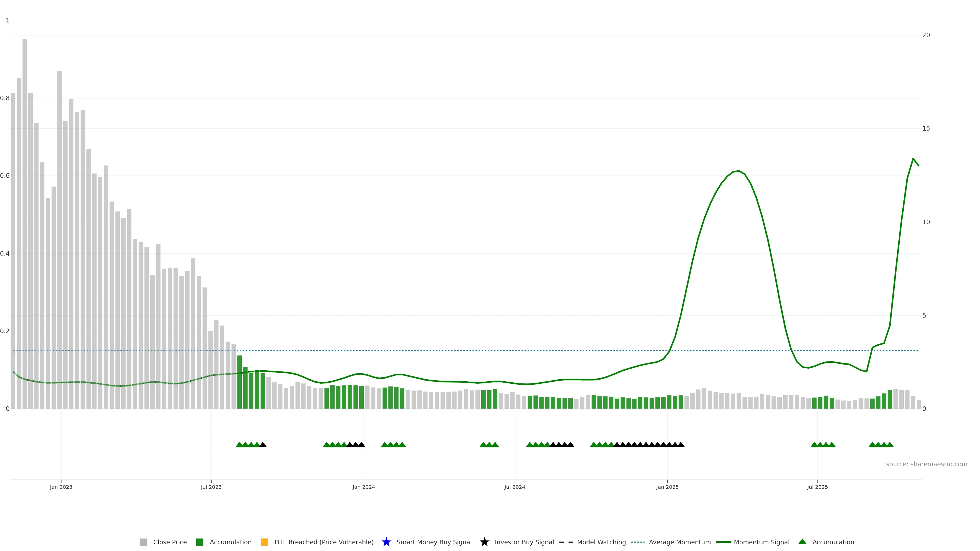
Task: Click the Jul 2025 axis label
Action: [817, 487]
